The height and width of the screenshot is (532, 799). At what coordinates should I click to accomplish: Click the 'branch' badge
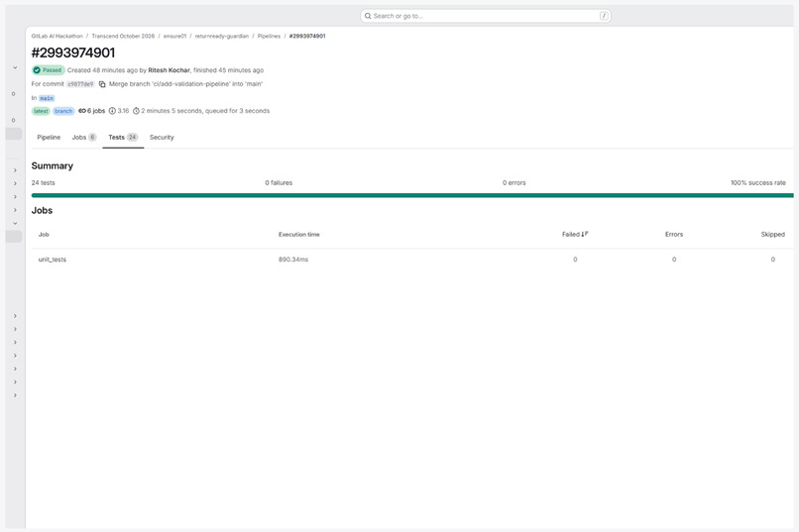coord(63,111)
